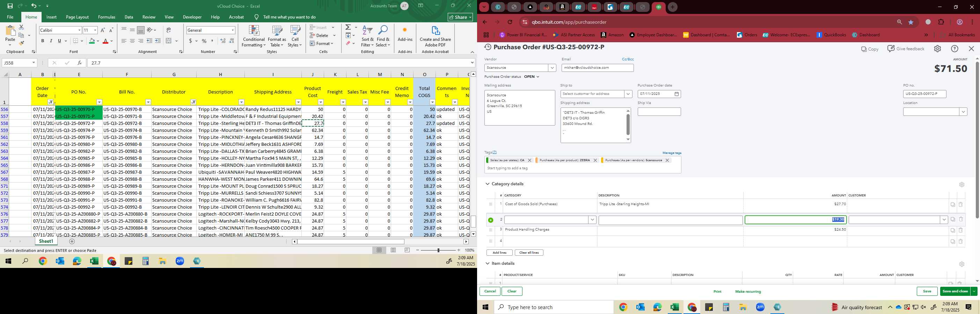980x314 pixels.
Task: Click the Save and close button
Action: [x=955, y=292]
